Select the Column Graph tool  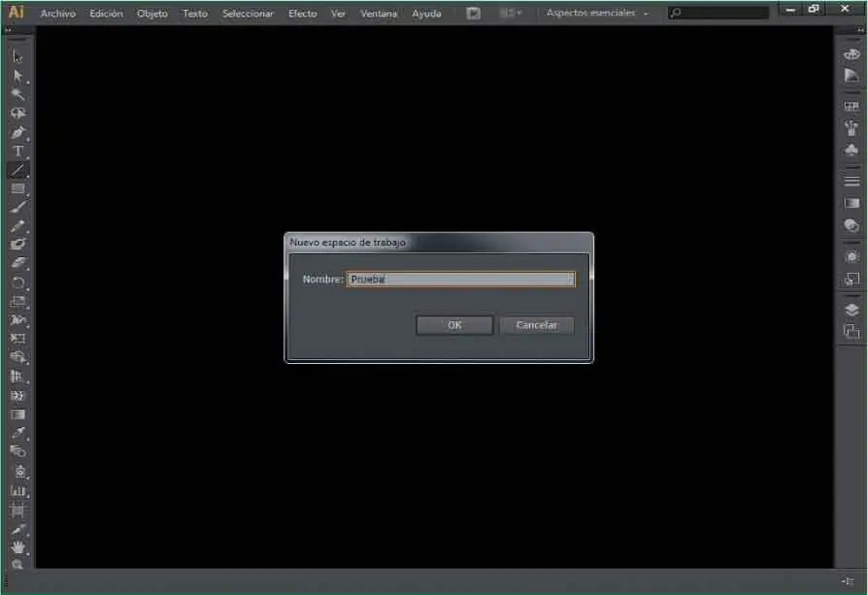(17, 490)
